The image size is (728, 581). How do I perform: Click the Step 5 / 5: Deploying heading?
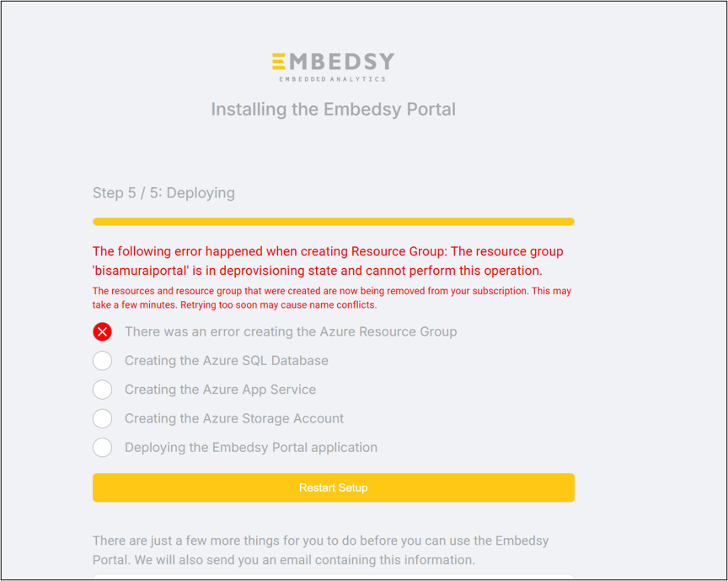[163, 193]
